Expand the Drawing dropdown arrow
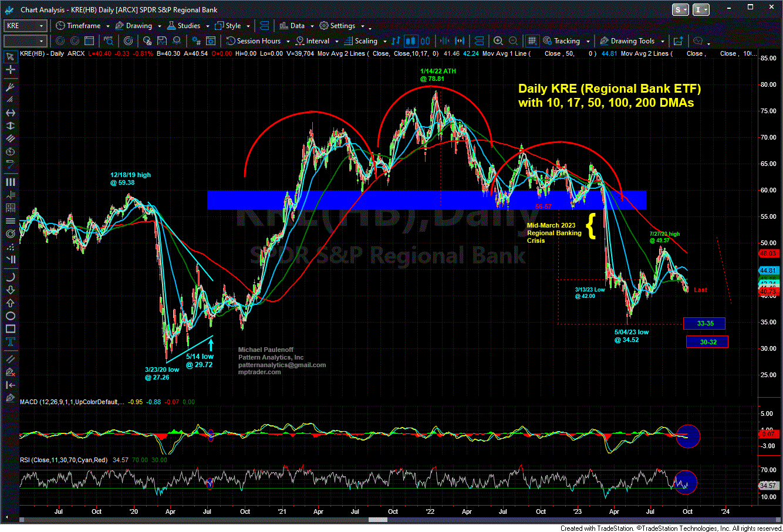Screen dimensions: 783x532 click(159, 26)
